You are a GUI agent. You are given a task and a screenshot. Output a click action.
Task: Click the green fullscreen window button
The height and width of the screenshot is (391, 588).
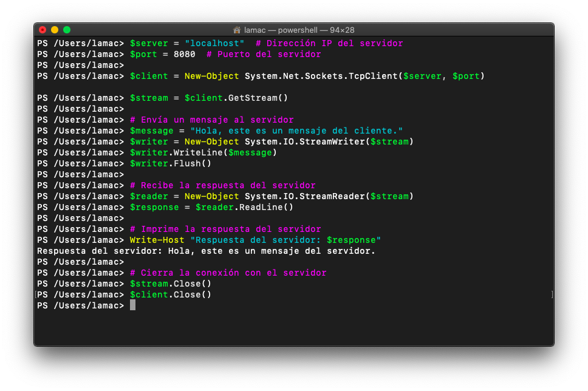[67, 30]
